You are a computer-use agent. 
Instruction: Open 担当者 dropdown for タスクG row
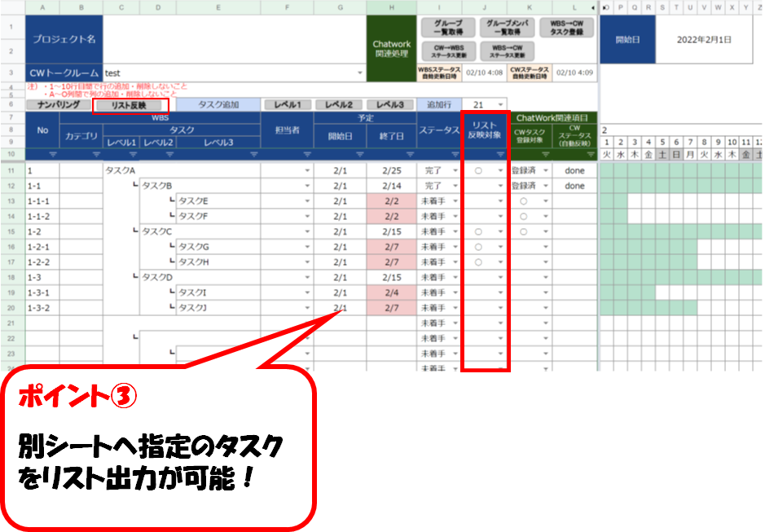click(x=307, y=247)
